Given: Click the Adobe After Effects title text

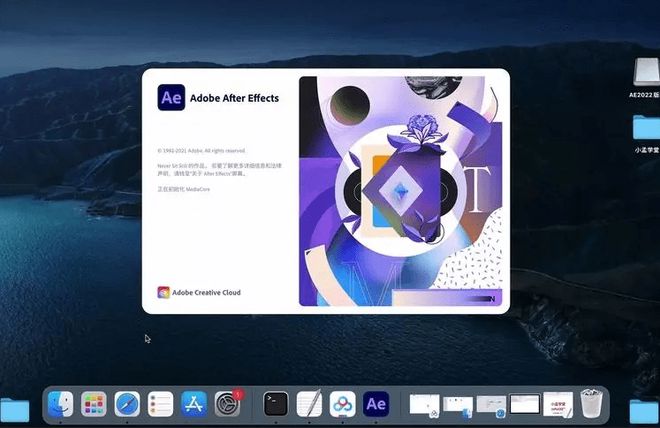Looking at the screenshot, I should 234,98.
